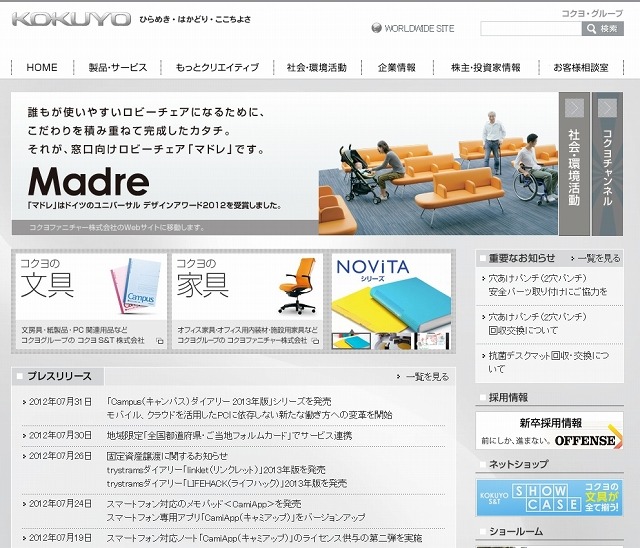640x548 pixels.
Task: Open 固定資産譲渡に関するお知らせ release
Action: click(167, 456)
